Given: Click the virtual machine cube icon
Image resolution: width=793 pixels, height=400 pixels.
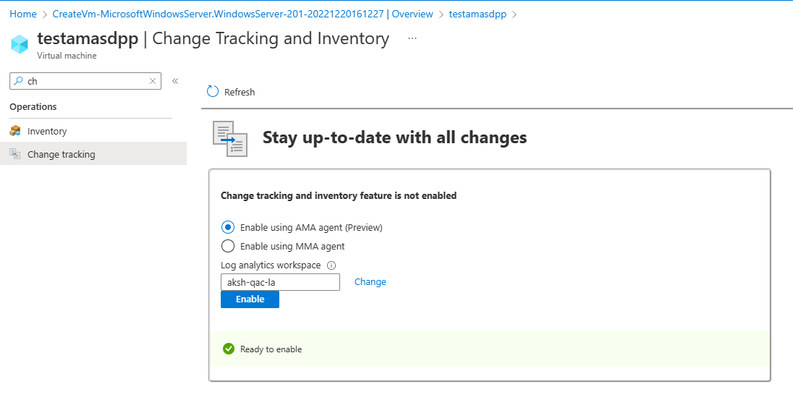Looking at the screenshot, I should (19, 44).
